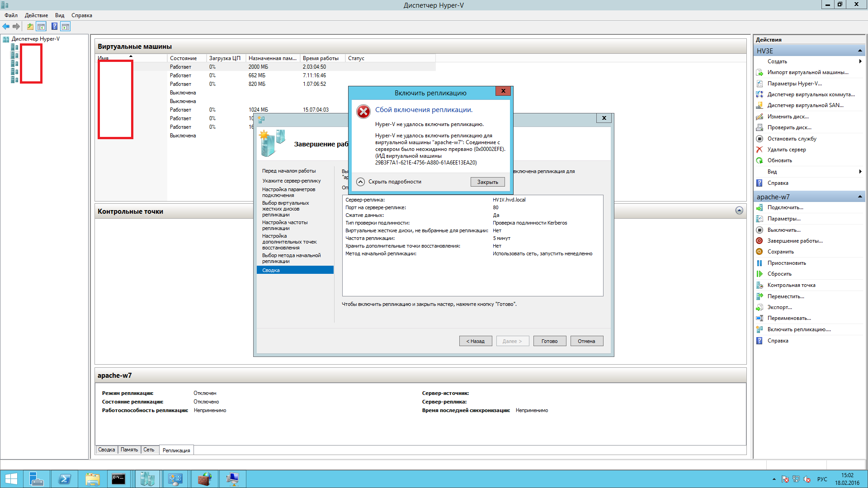Open PowerShell from taskbar
This screenshot has height=488, width=868.
[65, 479]
